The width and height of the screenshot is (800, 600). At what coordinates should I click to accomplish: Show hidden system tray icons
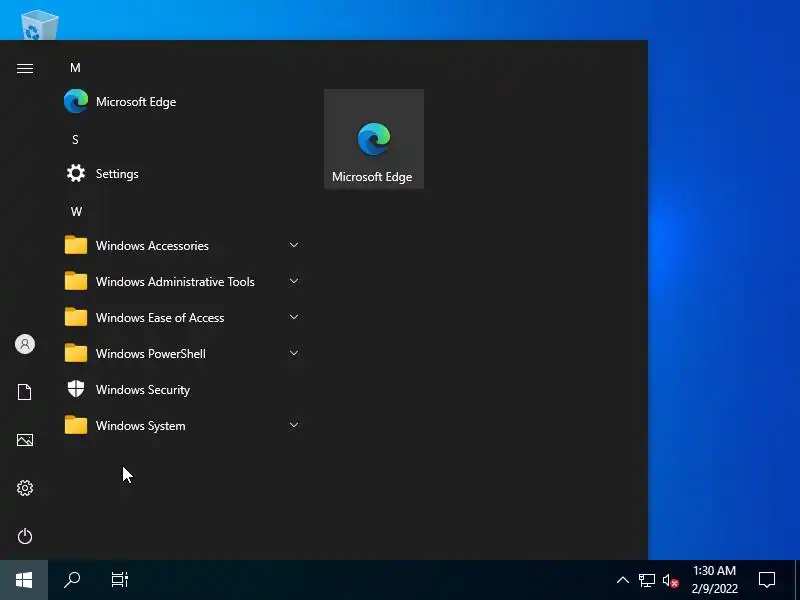click(622, 580)
